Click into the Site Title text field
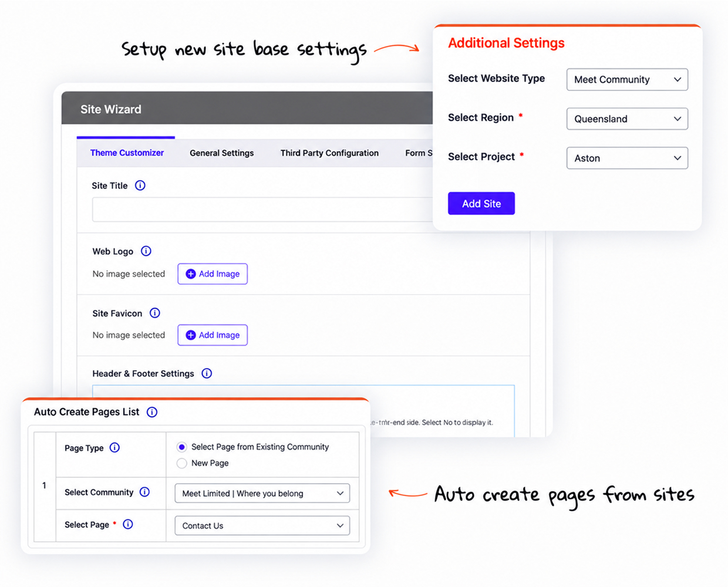728x587 pixels. pos(262,210)
